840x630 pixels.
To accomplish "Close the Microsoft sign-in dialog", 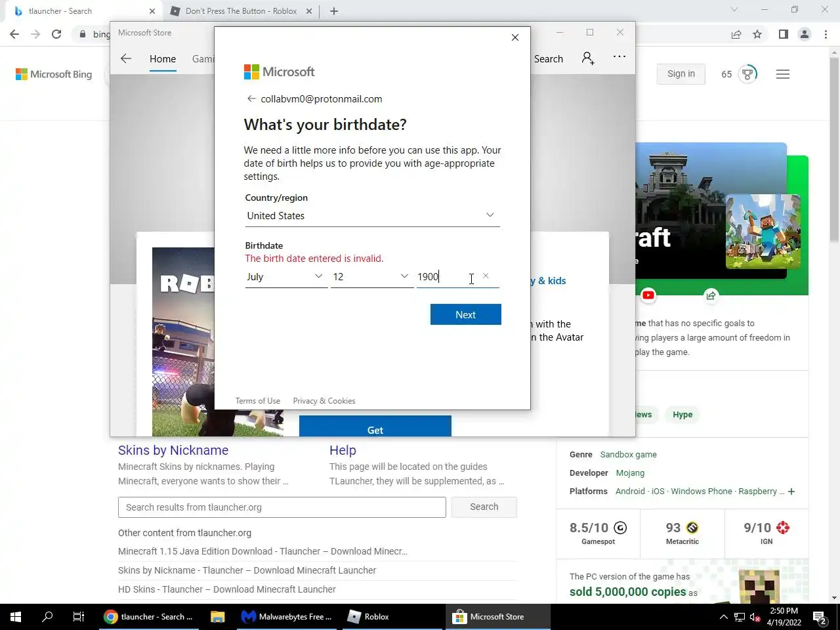I will (515, 37).
